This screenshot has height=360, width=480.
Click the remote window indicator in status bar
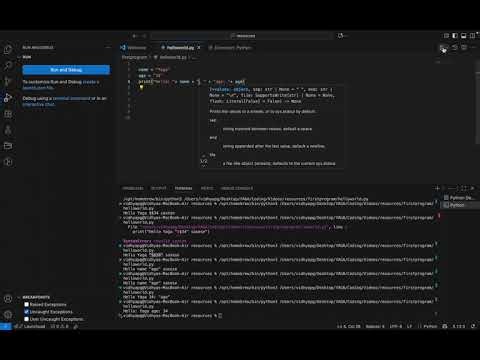click(x=6, y=326)
